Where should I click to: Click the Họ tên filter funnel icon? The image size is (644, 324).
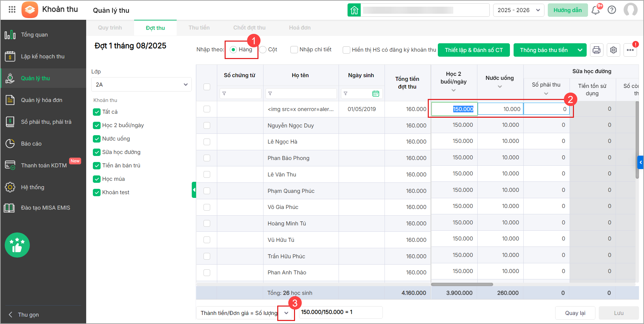pyautogui.click(x=270, y=94)
